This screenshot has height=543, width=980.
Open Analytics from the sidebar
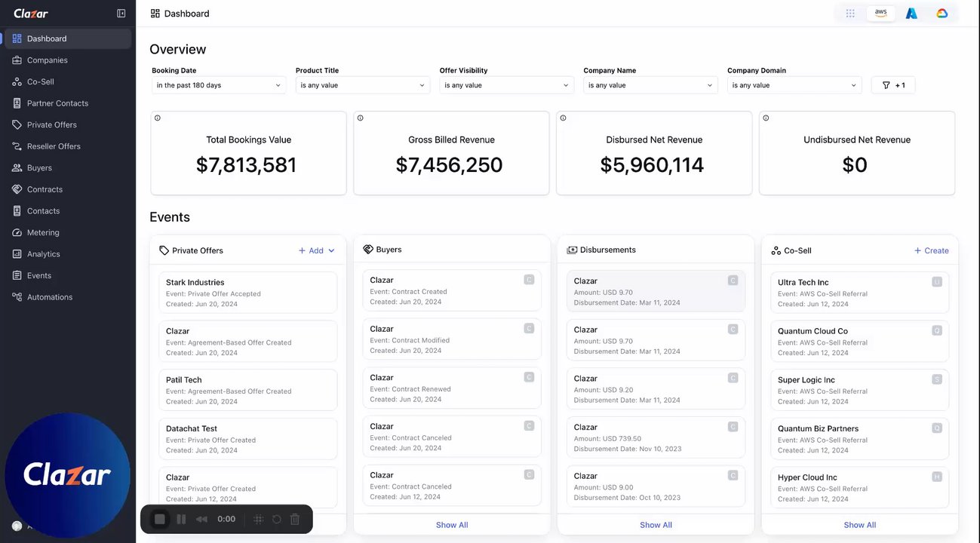pyautogui.click(x=43, y=254)
